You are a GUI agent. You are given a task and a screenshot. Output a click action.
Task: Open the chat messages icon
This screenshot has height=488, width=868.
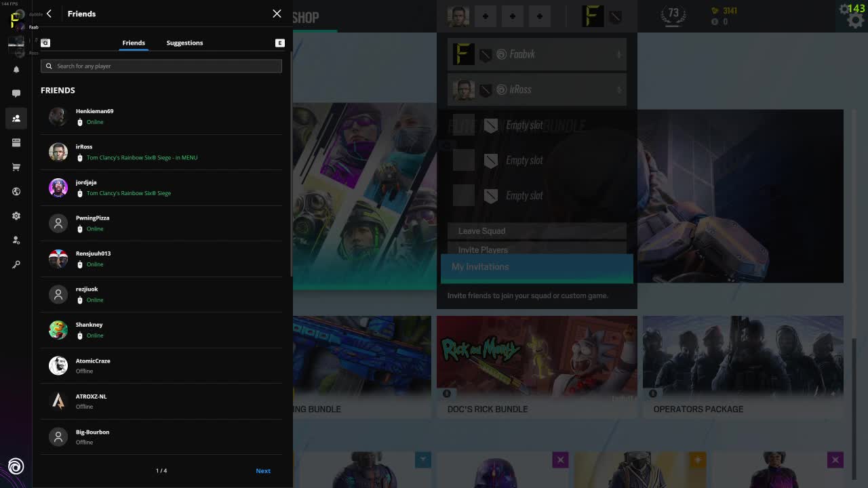point(16,94)
